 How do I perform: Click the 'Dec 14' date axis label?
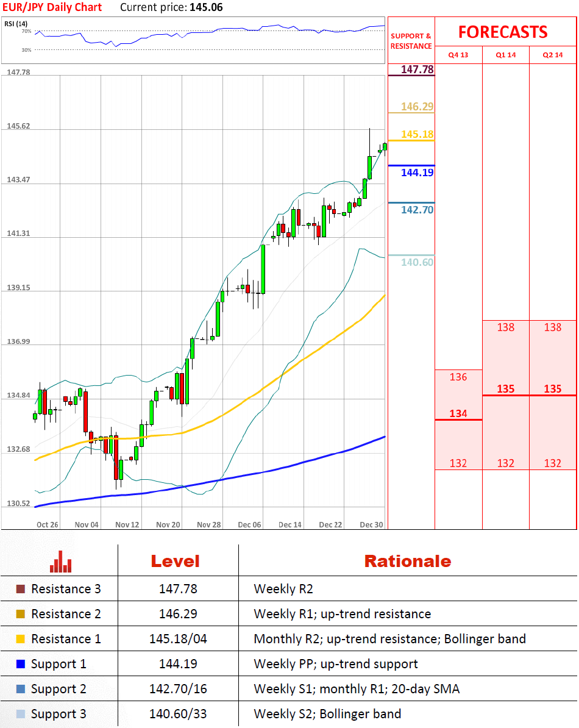(290, 524)
